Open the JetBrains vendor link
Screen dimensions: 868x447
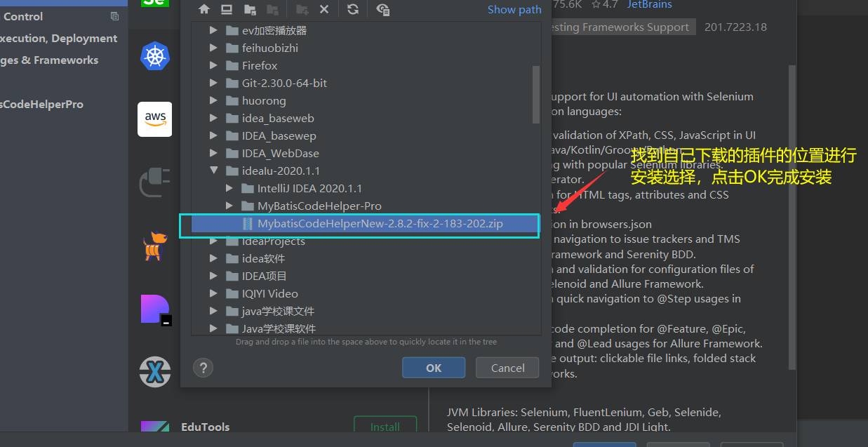(649, 5)
